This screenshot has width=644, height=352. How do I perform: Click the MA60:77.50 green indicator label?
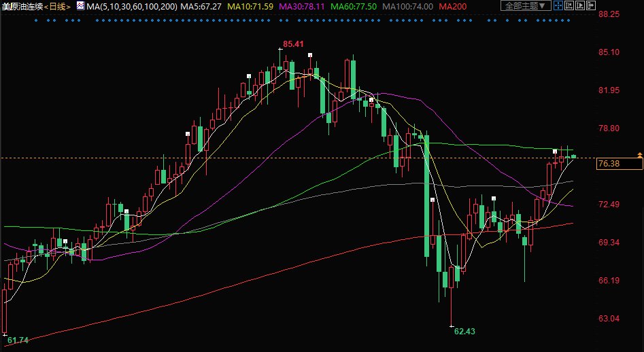(x=353, y=6)
